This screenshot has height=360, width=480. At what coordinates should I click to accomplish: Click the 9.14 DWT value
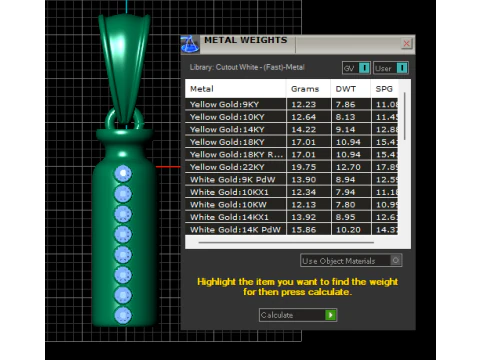pyautogui.click(x=345, y=129)
